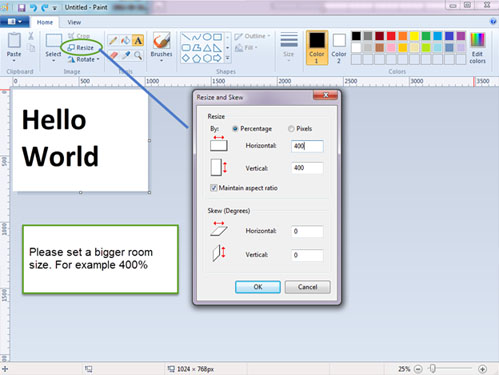The width and height of the screenshot is (499, 375).
Task: Select the Fill with color bucket tool
Action: coord(125,41)
